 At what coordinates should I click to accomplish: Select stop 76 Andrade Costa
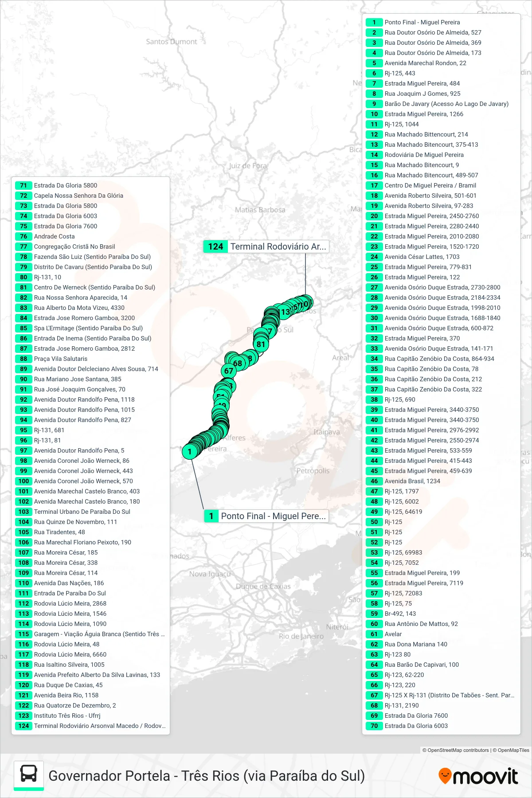pyautogui.click(x=45, y=236)
